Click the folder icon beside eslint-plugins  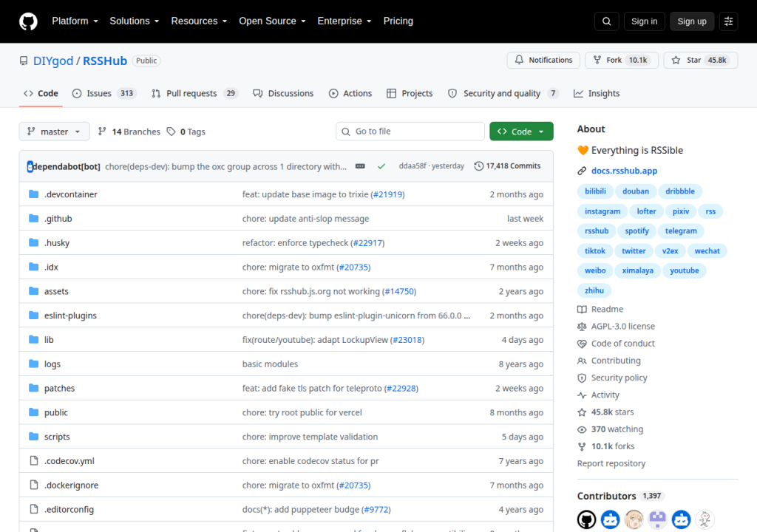coord(33,316)
